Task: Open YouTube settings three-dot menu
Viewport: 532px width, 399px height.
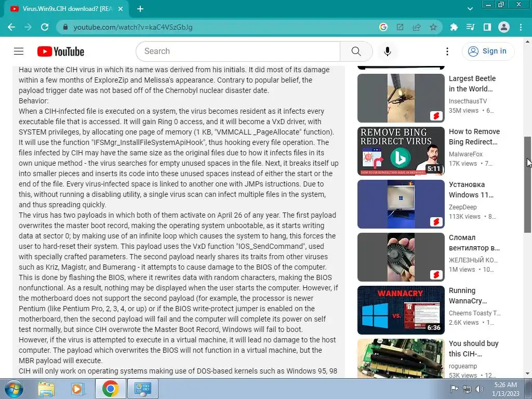Action: pos(447,51)
